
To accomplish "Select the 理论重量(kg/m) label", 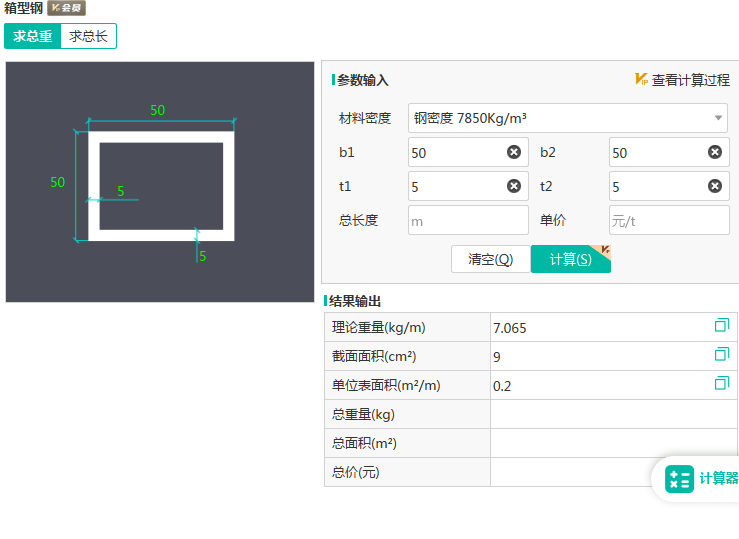I will pos(378,327).
